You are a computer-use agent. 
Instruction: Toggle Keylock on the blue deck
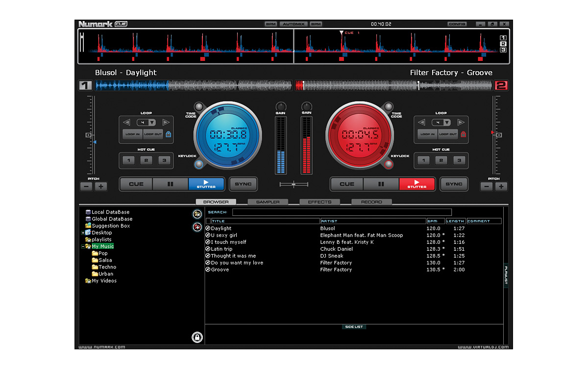point(198,164)
